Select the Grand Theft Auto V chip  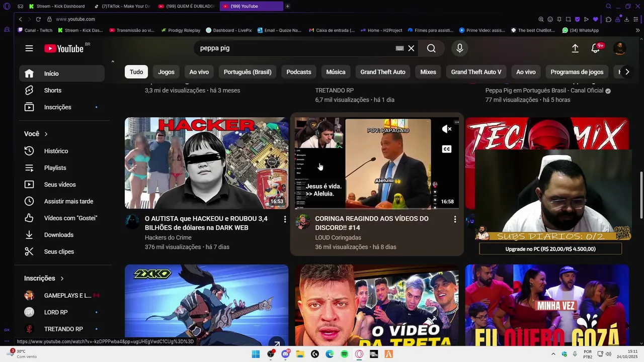point(476,72)
